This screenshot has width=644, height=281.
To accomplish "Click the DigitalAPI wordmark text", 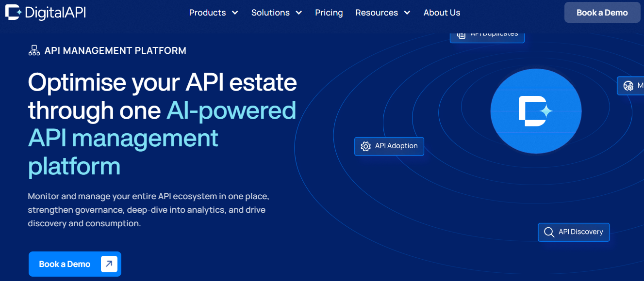I will click(55, 13).
